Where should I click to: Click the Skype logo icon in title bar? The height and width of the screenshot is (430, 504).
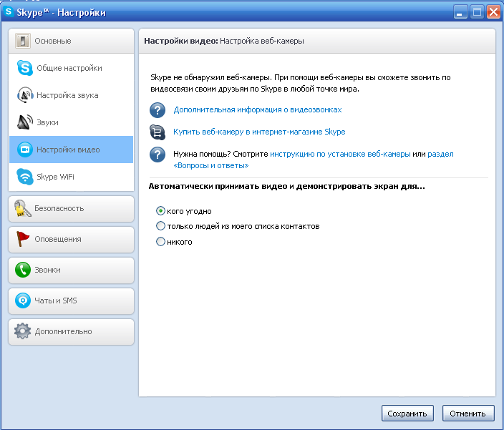pyautogui.click(x=10, y=11)
